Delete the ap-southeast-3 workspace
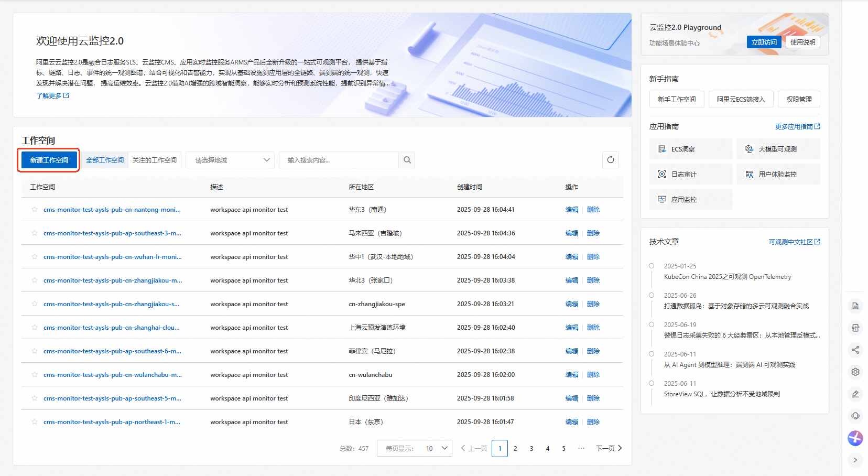The image size is (868, 476). (593, 233)
